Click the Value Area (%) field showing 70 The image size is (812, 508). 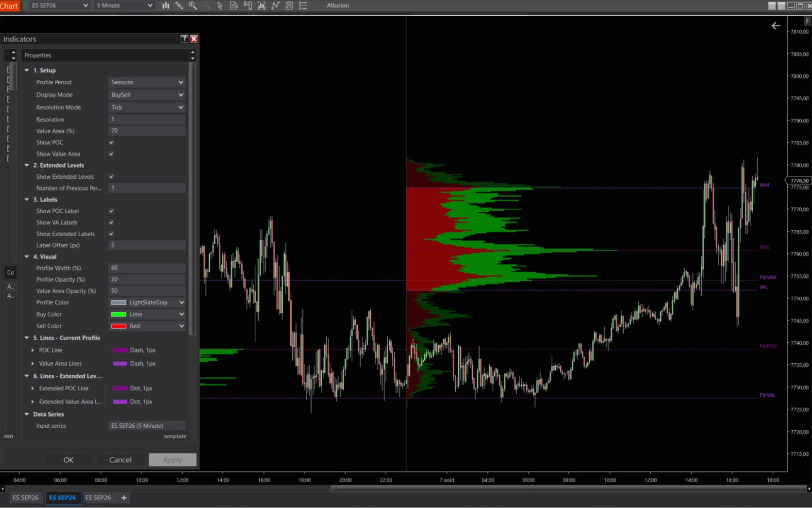click(x=147, y=131)
